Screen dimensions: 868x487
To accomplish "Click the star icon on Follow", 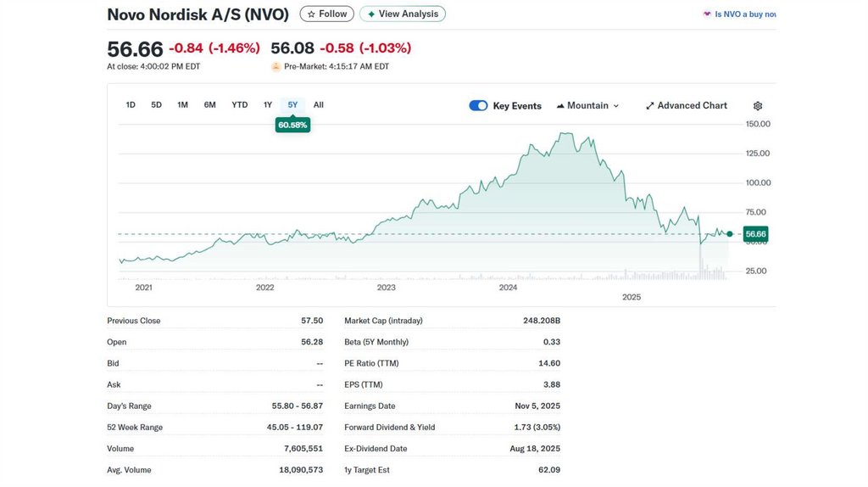I will [311, 14].
